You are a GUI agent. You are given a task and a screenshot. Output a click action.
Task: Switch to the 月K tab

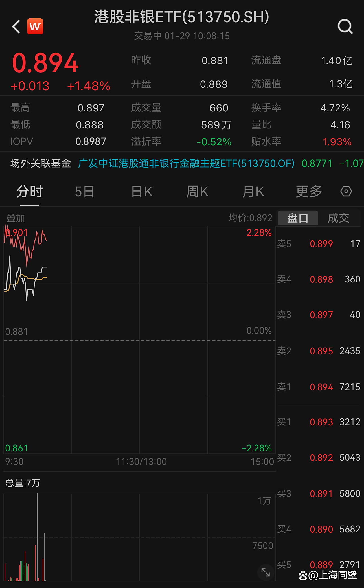click(x=253, y=192)
